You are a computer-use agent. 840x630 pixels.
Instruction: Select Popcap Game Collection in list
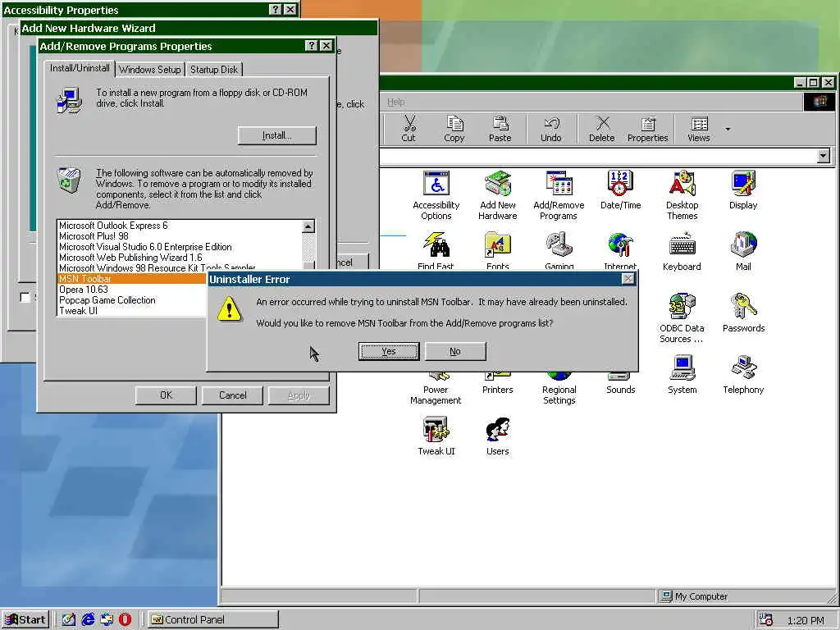[x=132, y=300]
